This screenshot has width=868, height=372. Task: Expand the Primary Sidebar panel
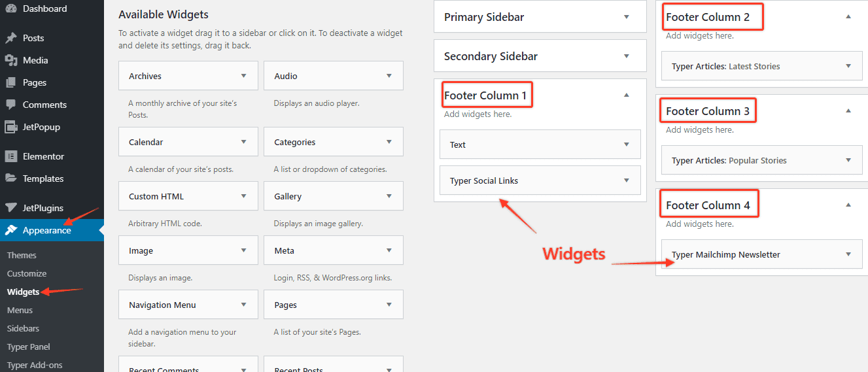626,17
